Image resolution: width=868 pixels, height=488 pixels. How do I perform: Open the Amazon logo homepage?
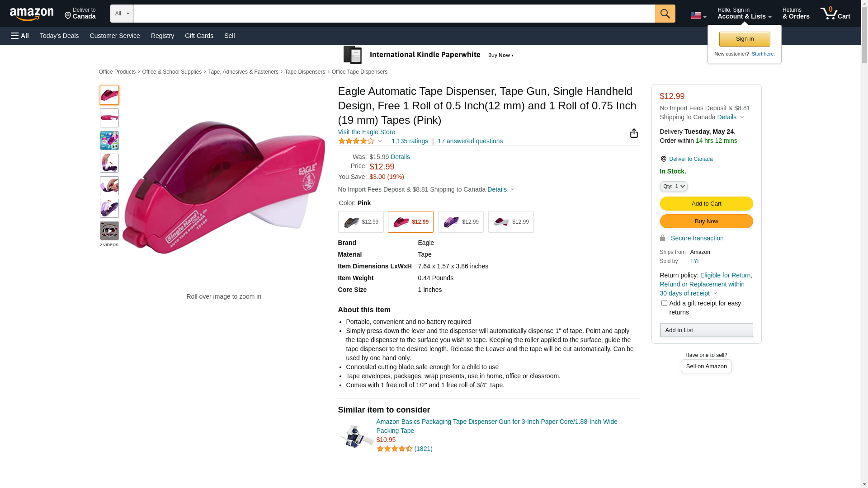32,14
